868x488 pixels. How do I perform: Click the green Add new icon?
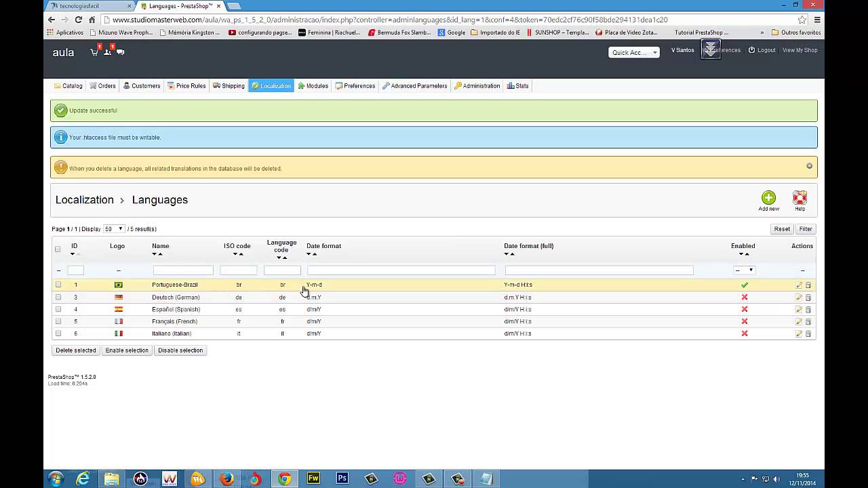tap(768, 198)
